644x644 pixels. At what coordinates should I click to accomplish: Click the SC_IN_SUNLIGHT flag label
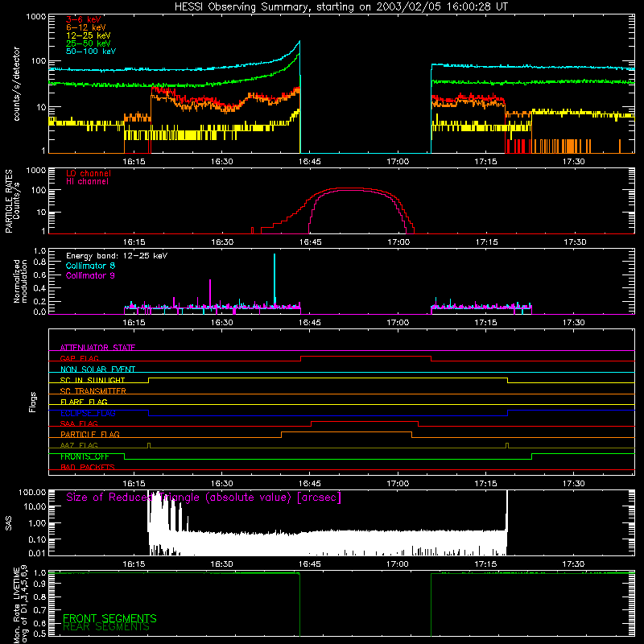93,380
